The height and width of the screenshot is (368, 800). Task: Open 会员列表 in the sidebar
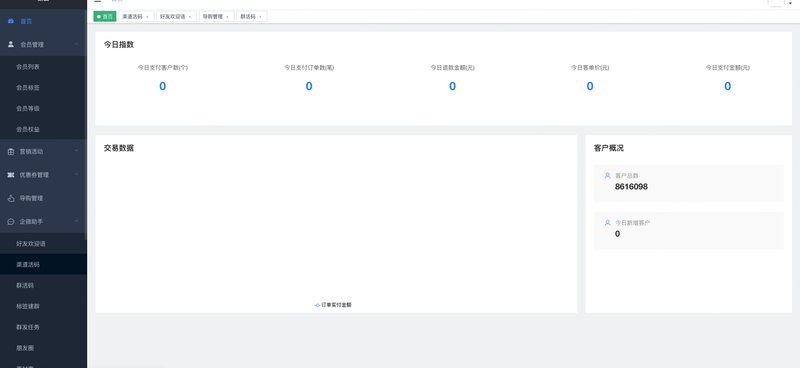point(43,67)
